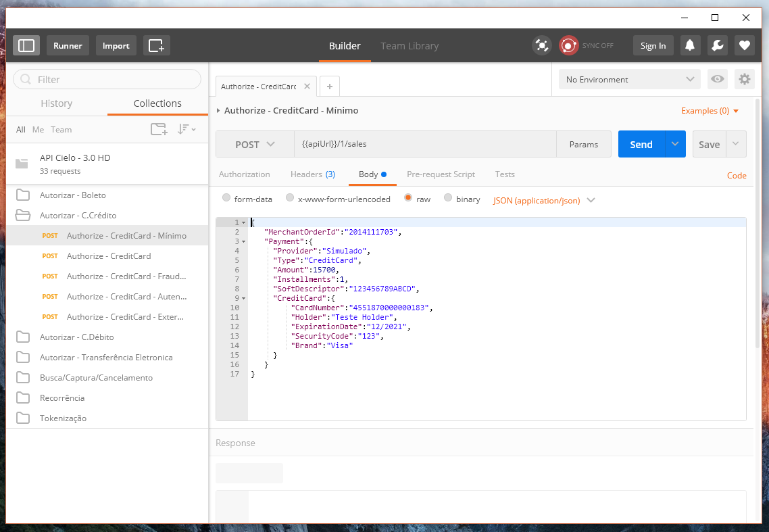This screenshot has width=769, height=532.
Task: Expand request name description triangle
Action: click(x=218, y=110)
